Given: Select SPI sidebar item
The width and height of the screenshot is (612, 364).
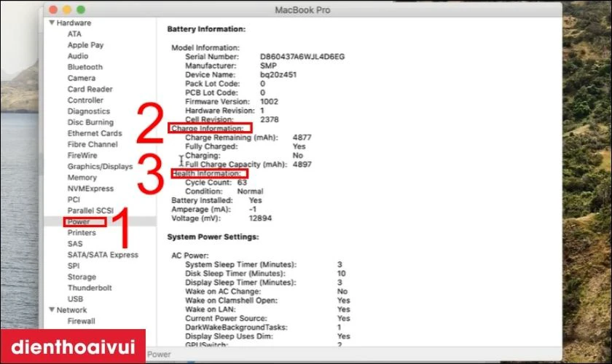Looking at the screenshot, I should click(74, 266).
